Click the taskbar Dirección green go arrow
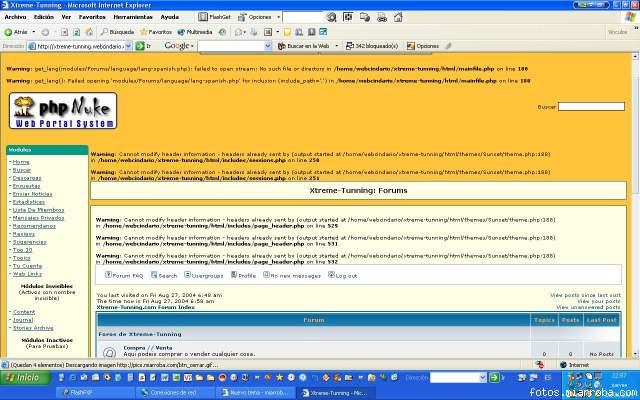 pyautogui.click(x=494, y=378)
